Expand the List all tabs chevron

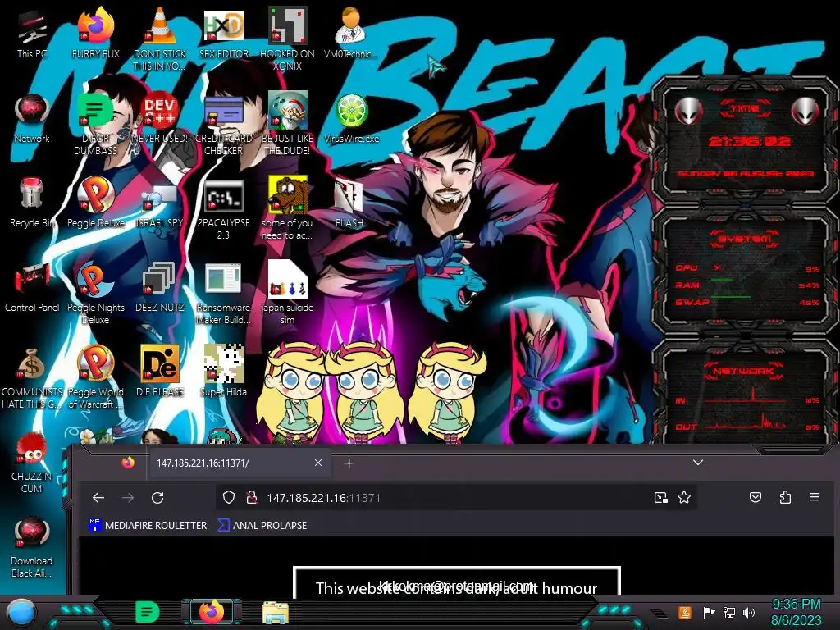[x=697, y=463]
